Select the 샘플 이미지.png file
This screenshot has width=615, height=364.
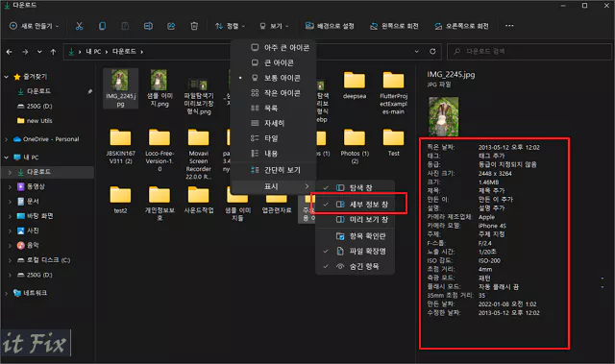point(160,88)
